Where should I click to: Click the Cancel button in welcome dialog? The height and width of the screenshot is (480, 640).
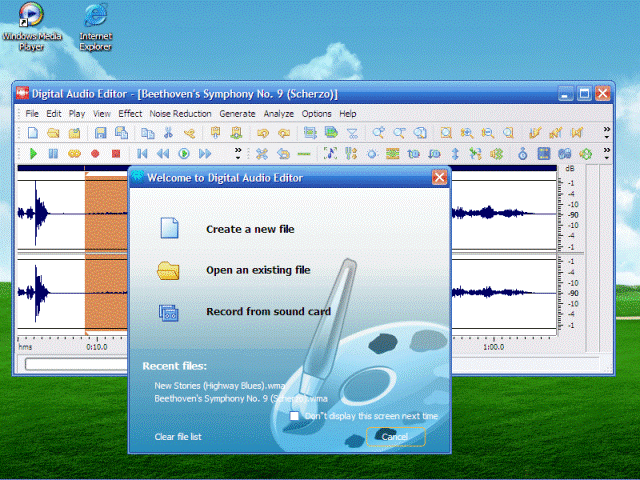(396, 437)
